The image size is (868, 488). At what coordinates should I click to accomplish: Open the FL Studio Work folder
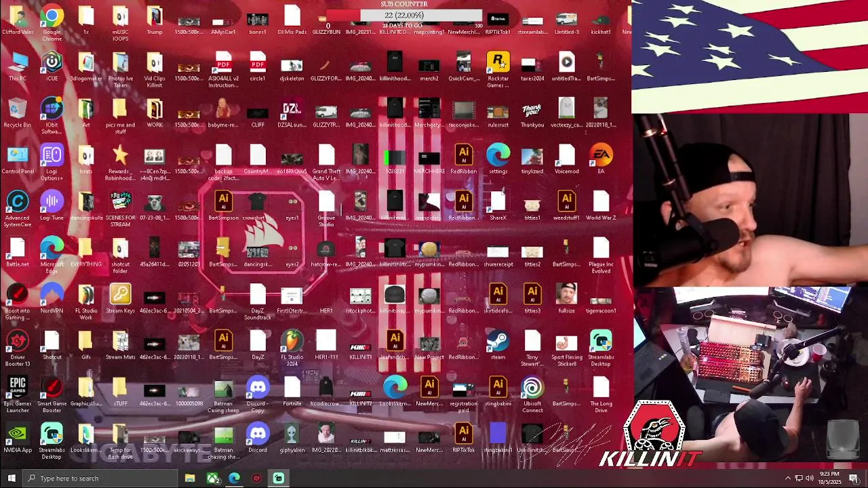tap(85, 302)
